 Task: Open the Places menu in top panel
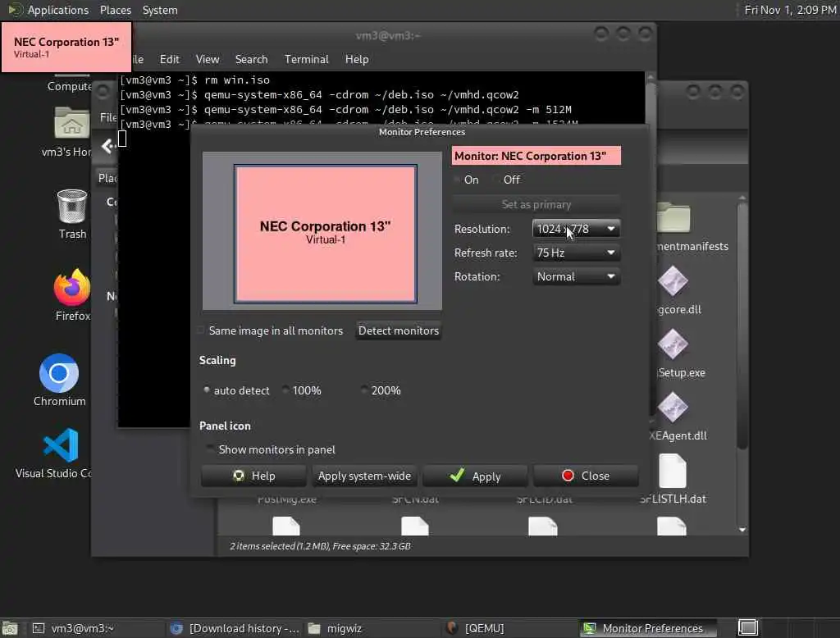point(115,10)
